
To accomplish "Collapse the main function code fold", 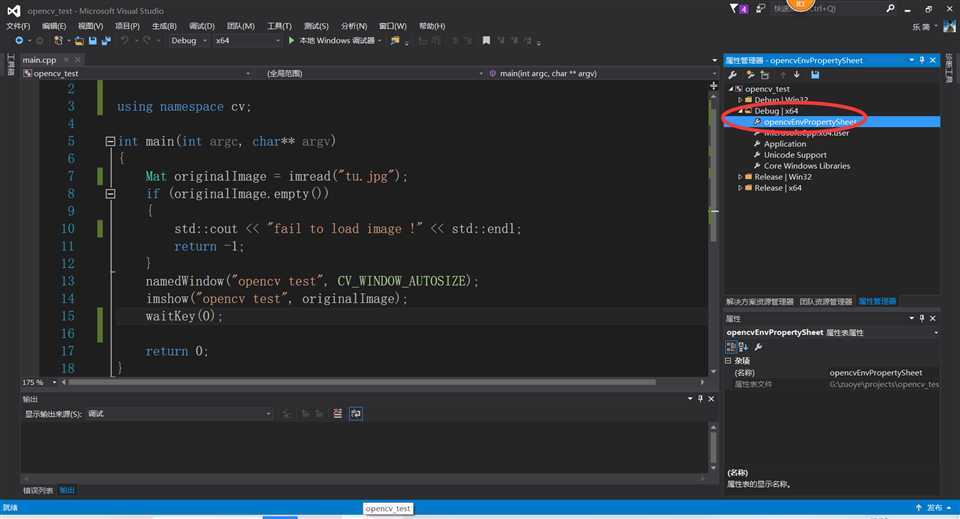I will tap(109, 142).
